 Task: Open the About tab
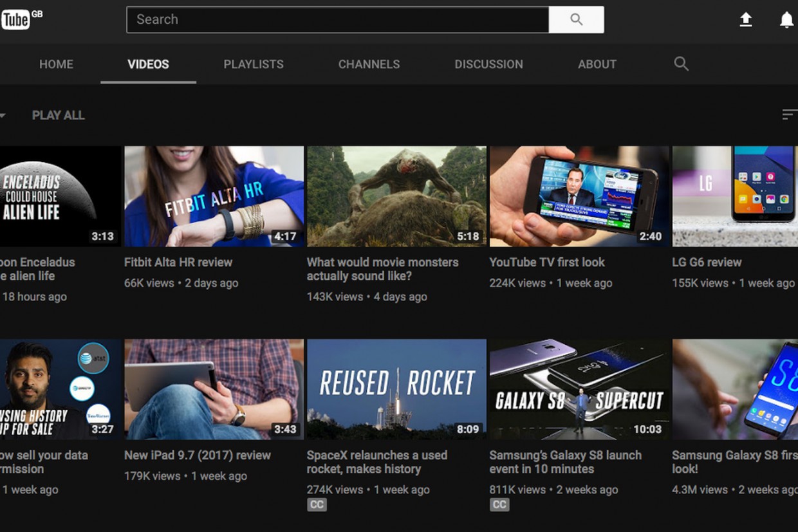coord(597,64)
